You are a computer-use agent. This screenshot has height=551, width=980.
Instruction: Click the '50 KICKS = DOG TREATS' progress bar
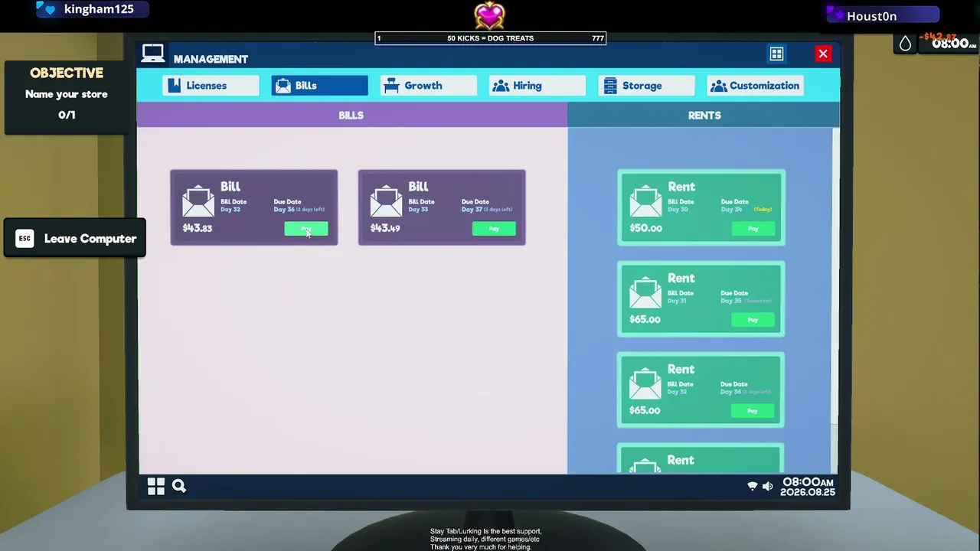[x=491, y=38]
